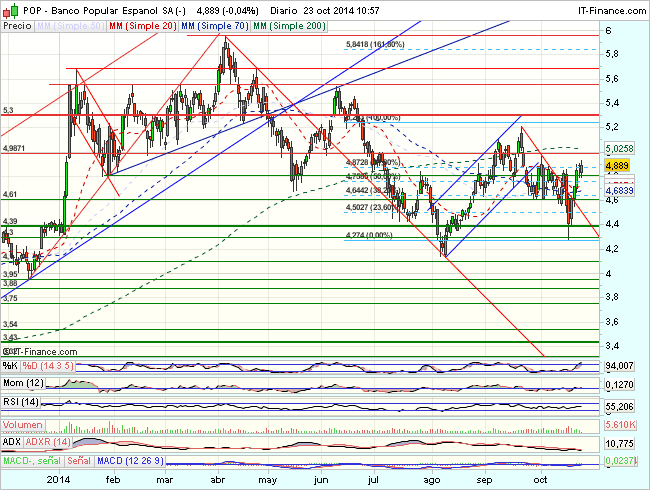The width and height of the screenshot is (650, 490).
Task: Click the oct marker on time axis
Action: (x=540, y=480)
